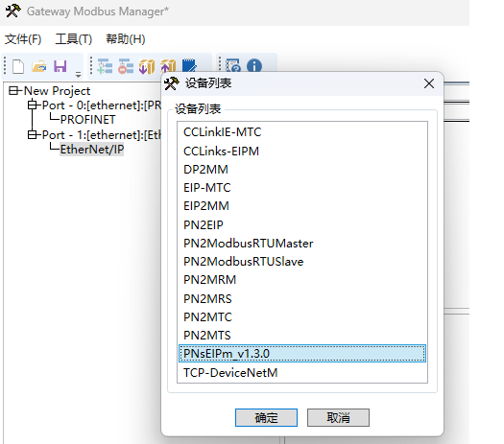Choose PN2MTC in device list
This screenshot has height=444, width=504.
pos(302,316)
